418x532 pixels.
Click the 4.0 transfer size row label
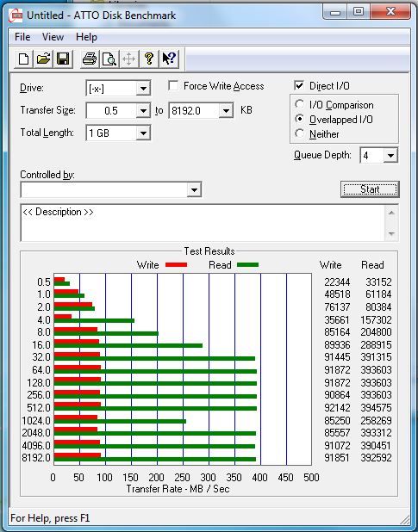point(43,319)
